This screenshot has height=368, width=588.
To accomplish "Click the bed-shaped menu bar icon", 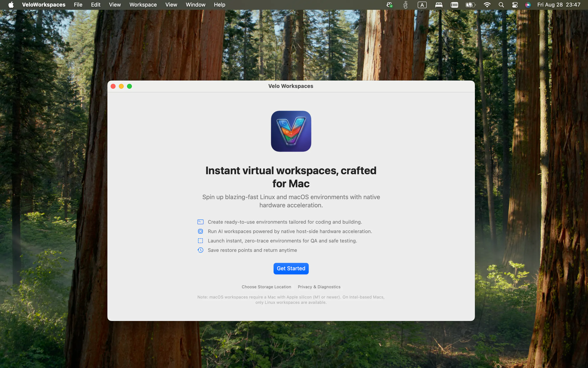I will (439, 5).
